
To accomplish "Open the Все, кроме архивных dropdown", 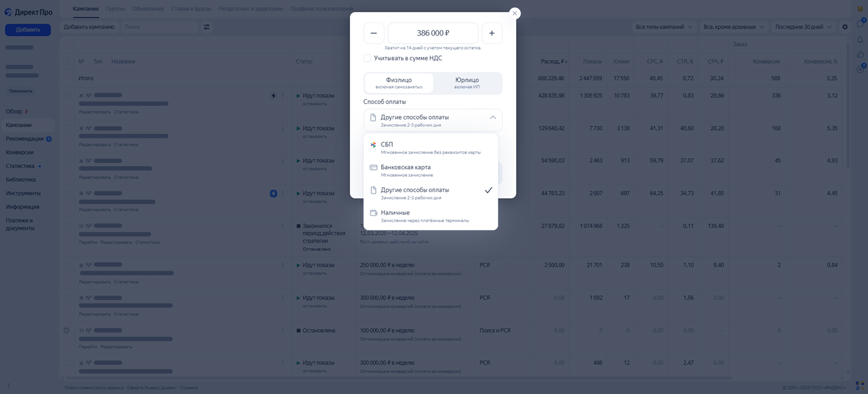I will click(x=734, y=27).
